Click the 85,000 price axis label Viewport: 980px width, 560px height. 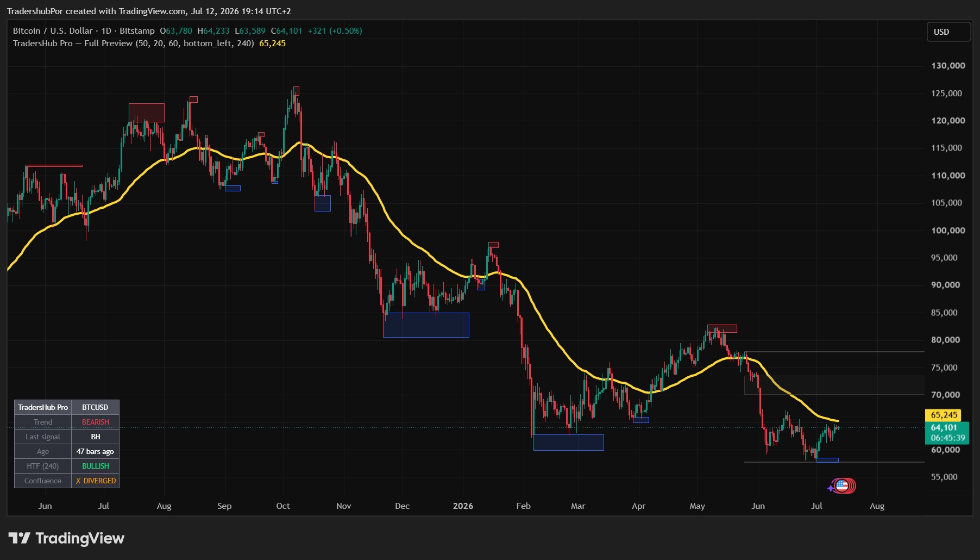(x=944, y=313)
